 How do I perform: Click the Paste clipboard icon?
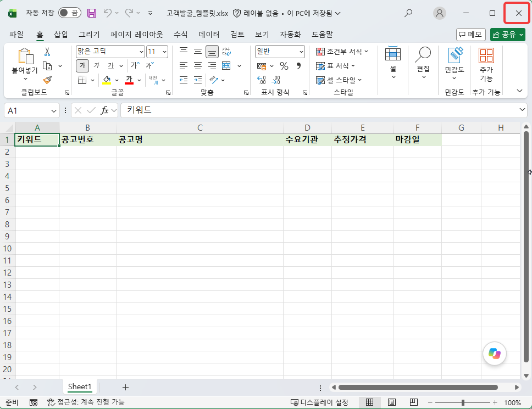pyautogui.click(x=25, y=56)
